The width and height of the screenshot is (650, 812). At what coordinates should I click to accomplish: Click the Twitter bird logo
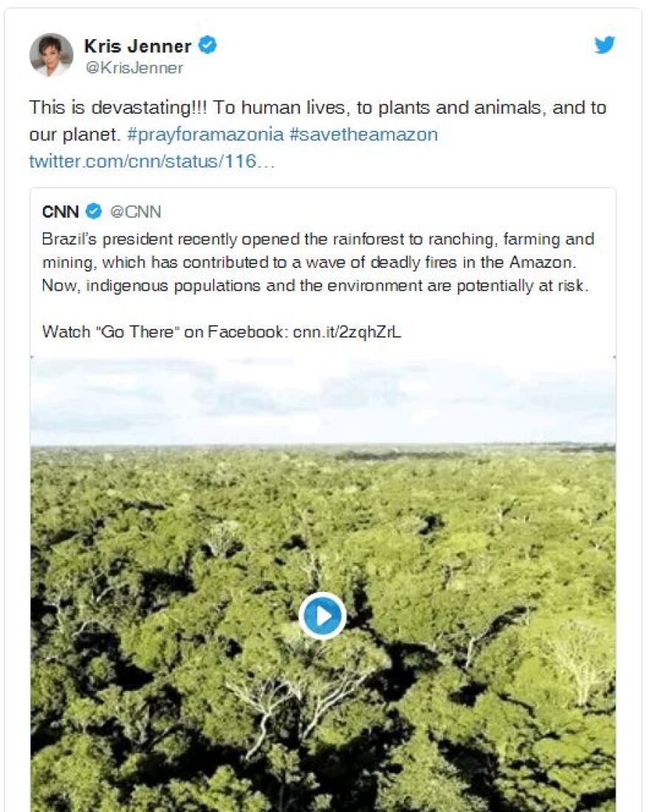click(605, 46)
